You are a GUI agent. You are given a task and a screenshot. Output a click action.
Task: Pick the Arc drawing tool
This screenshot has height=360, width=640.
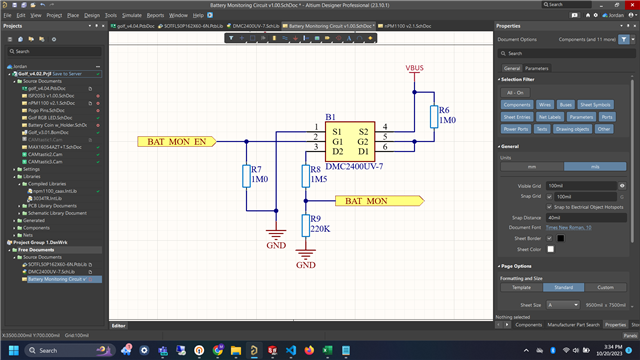pos(360,38)
